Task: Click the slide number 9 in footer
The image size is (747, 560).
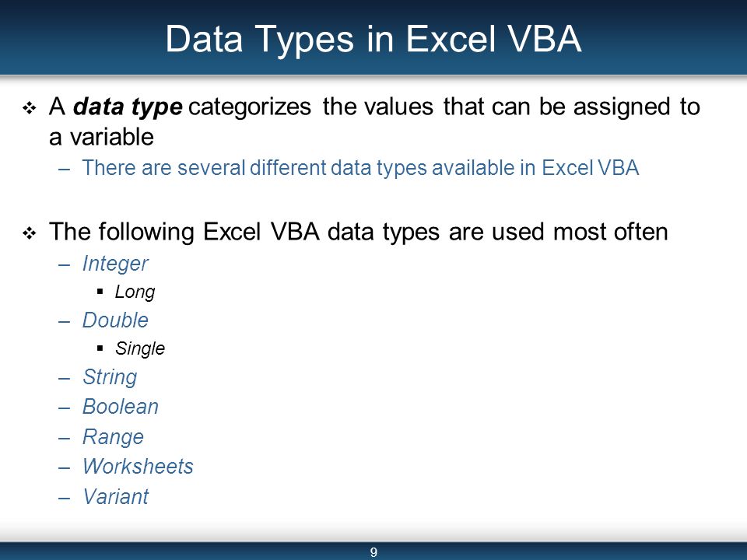Action: click(x=373, y=552)
